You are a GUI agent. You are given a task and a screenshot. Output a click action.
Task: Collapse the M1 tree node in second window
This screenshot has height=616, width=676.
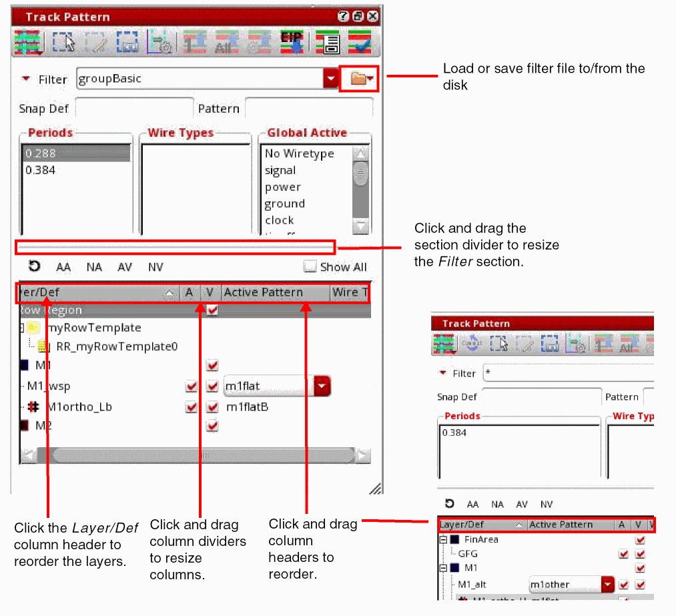(x=442, y=568)
